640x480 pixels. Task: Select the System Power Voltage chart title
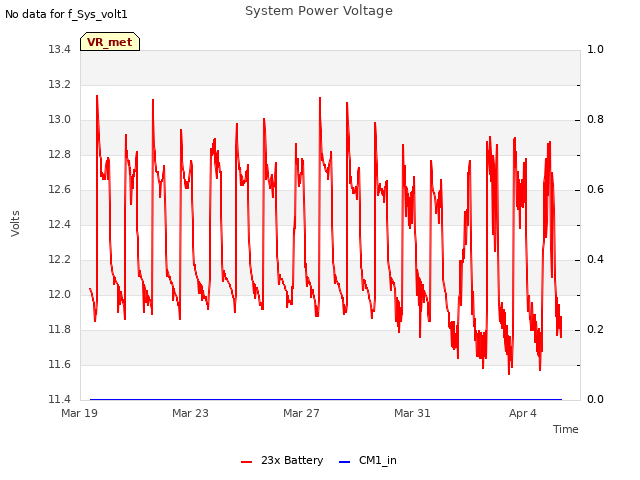click(x=319, y=11)
